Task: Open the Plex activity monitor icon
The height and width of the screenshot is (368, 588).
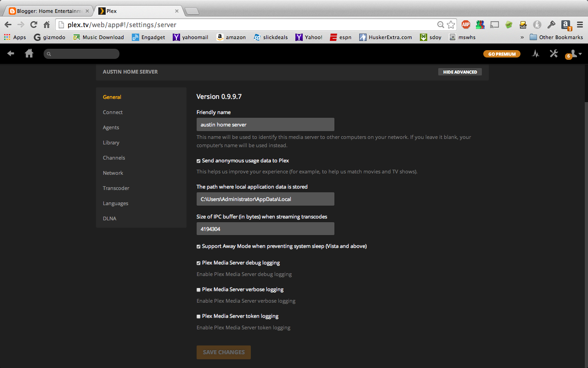Action: (535, 53)
